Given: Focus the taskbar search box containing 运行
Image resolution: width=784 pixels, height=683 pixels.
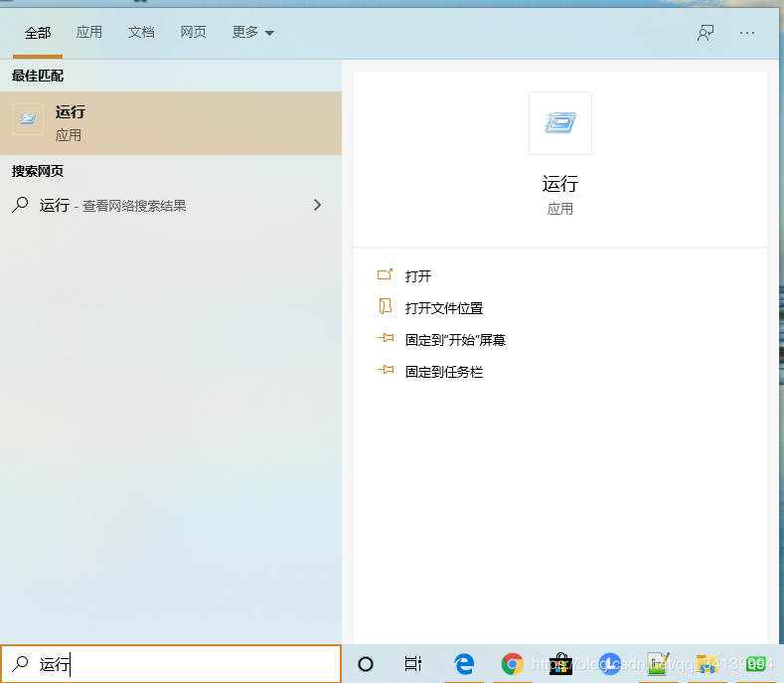Looking at the screenshot, I should pos(171,664).
